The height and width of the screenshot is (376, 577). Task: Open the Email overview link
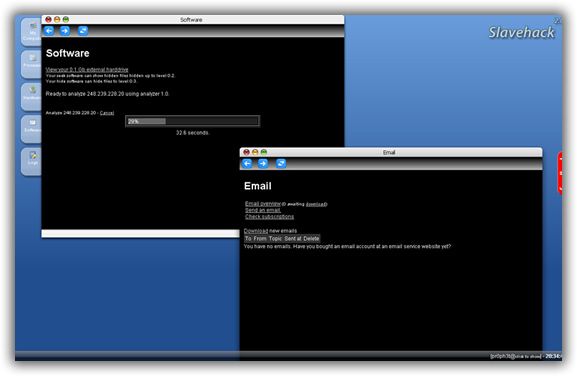[263, 203]
